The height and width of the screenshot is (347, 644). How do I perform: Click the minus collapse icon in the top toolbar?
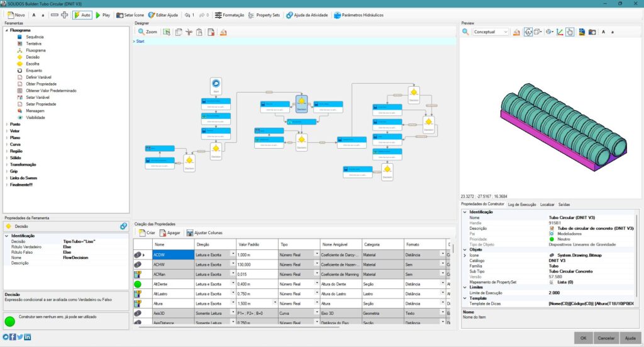(54, 15)
